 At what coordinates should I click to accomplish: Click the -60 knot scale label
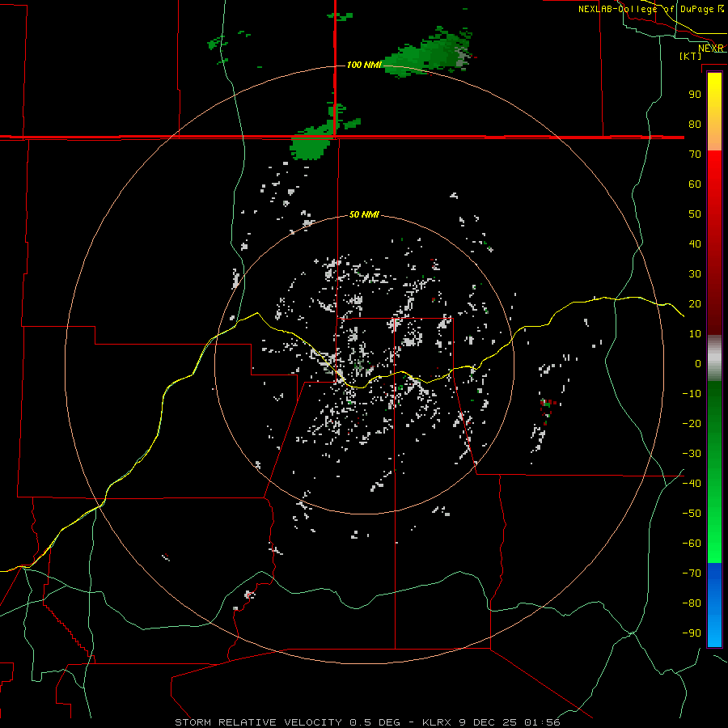point(692,544)
